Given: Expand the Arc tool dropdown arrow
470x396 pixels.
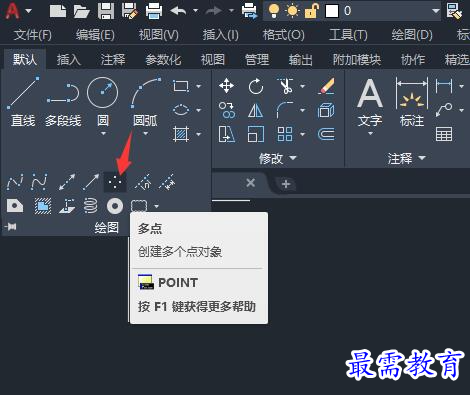Looking at the screenshot, I should coord(146,134).
